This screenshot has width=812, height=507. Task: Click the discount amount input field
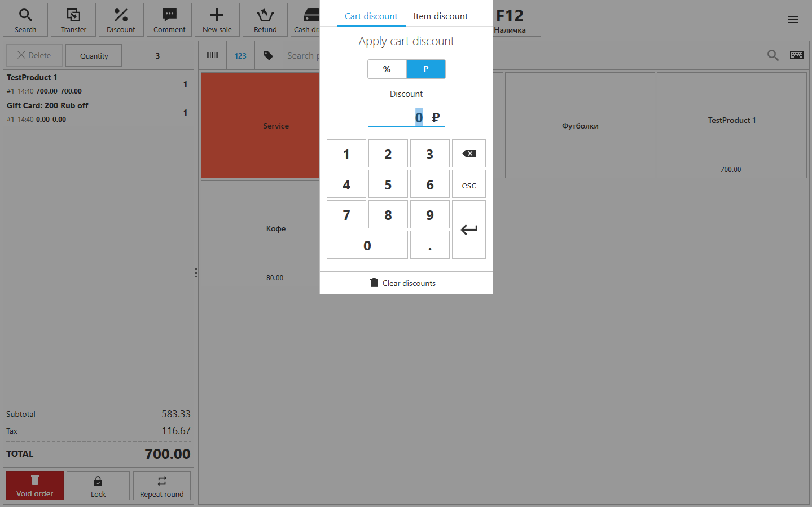[x=406, y=117]
